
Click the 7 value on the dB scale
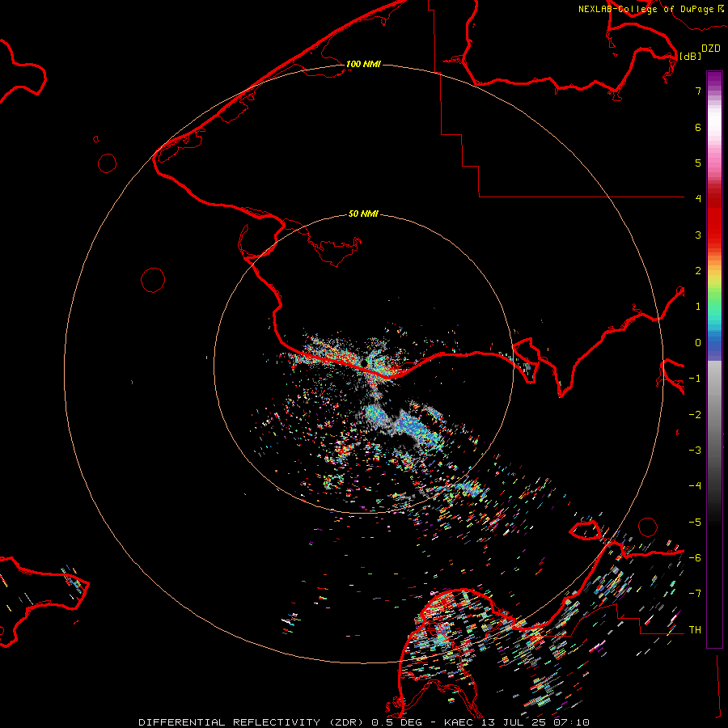[698, 91]
